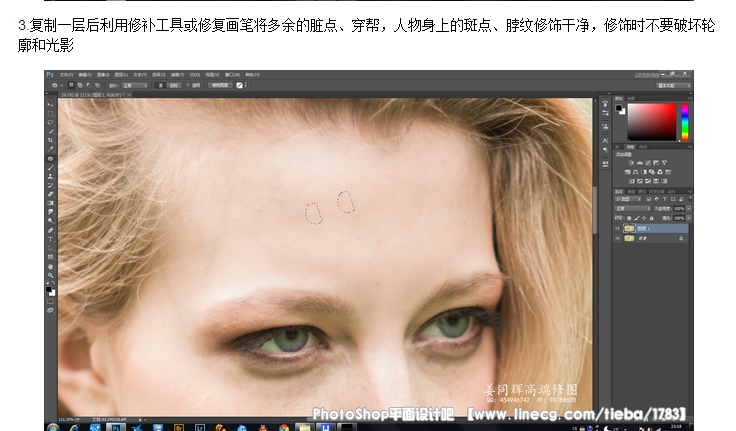This screenshot has width=736, height=431.
Task: Open the layer blend mode dropdown
Action: click(x=633, y=208)
